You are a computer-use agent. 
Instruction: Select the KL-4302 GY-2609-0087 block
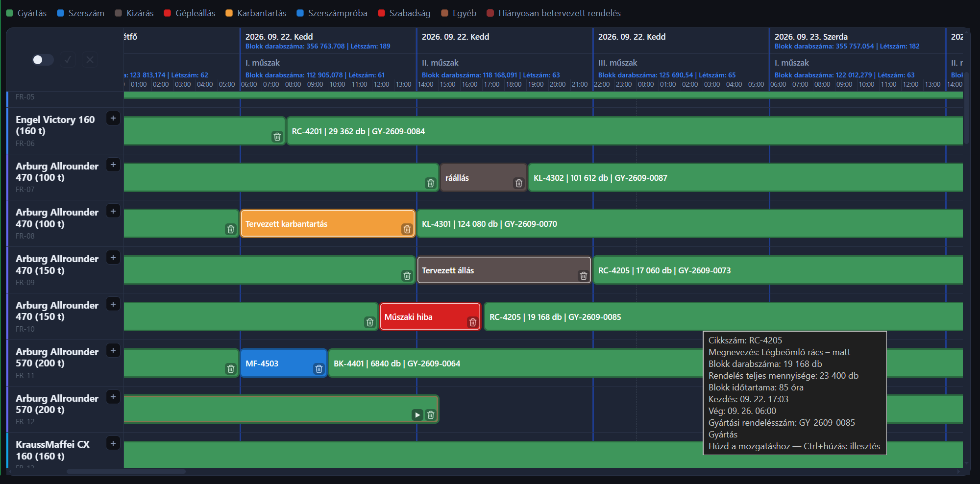click(x=746, y=178)
